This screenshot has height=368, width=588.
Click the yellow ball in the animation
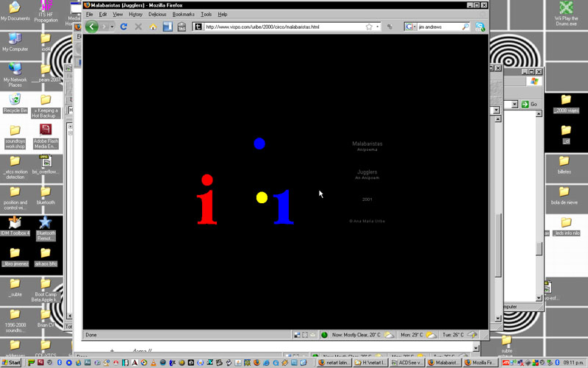[262, 197]
